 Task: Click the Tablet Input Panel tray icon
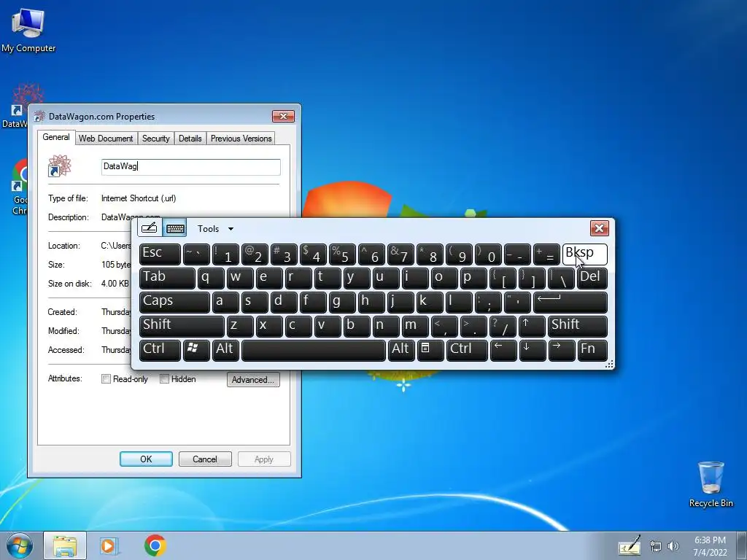tap(630, 545)
